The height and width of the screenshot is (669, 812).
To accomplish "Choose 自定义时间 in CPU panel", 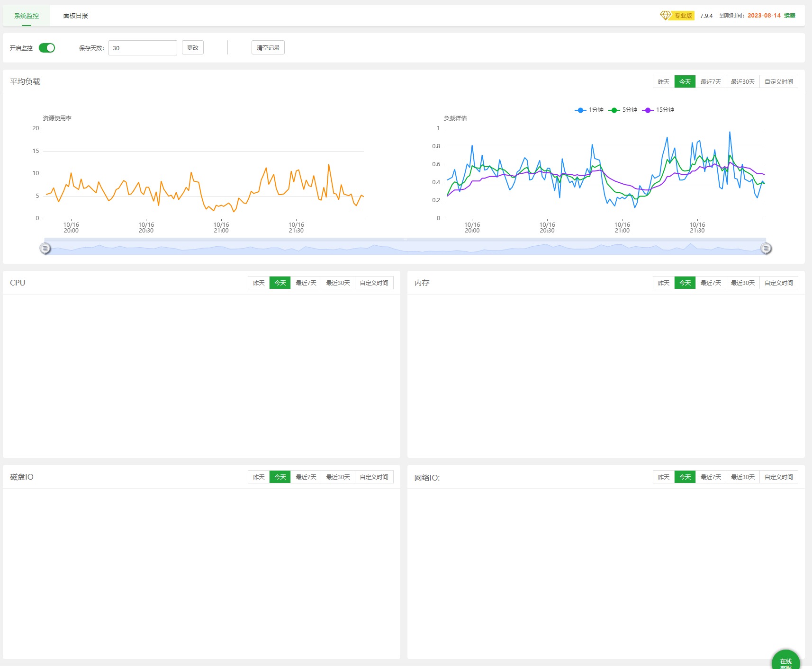I will click(x=374, y=283).
